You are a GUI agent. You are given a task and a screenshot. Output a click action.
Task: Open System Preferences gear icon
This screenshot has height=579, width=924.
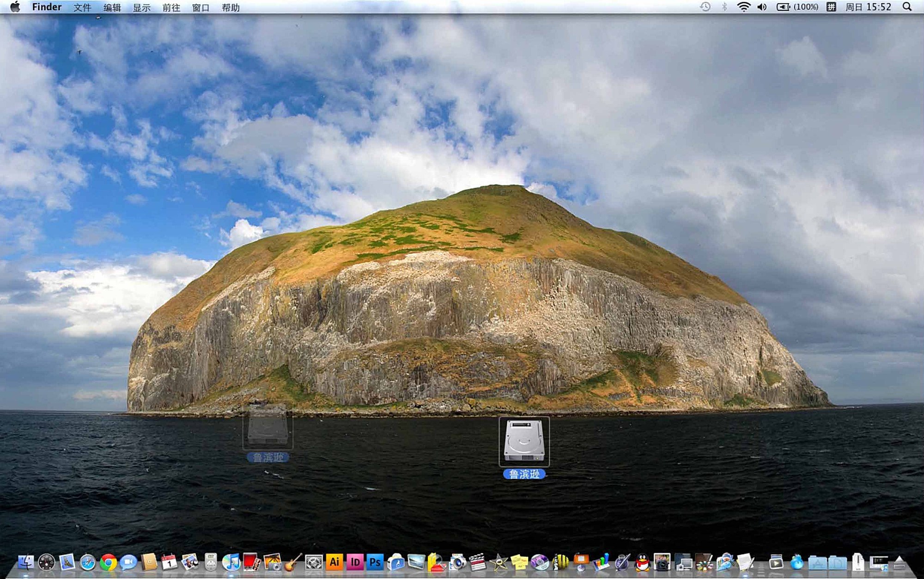point(314,562)
